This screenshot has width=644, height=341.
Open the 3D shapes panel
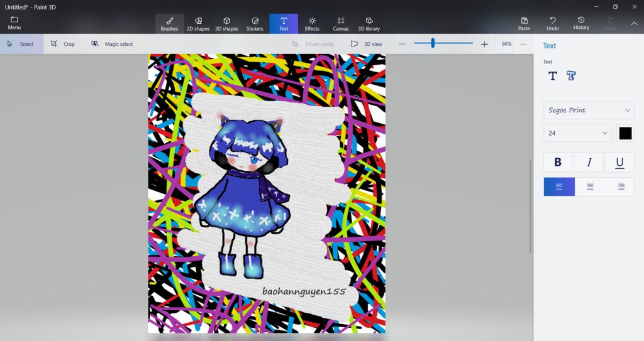coord(226,24)
